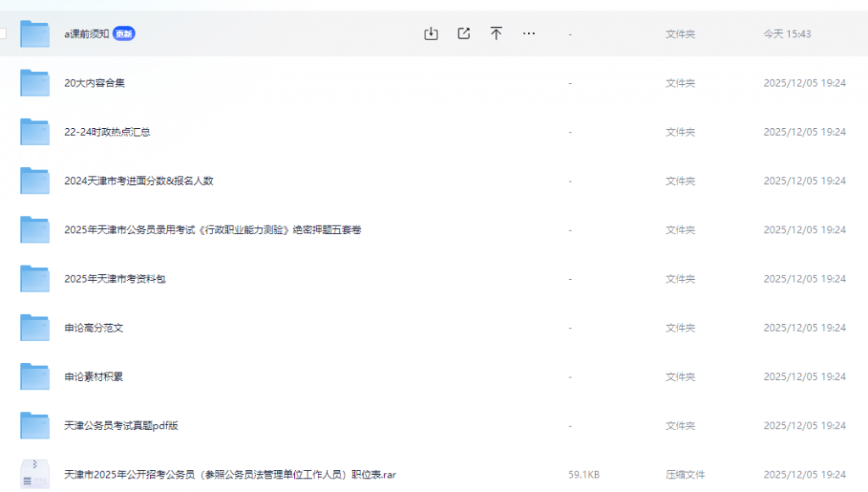The width and height of the screenshot is (868, 492).
Task: Tick the checkbox beside a课前须知 folder
Action: coord(3,34)
